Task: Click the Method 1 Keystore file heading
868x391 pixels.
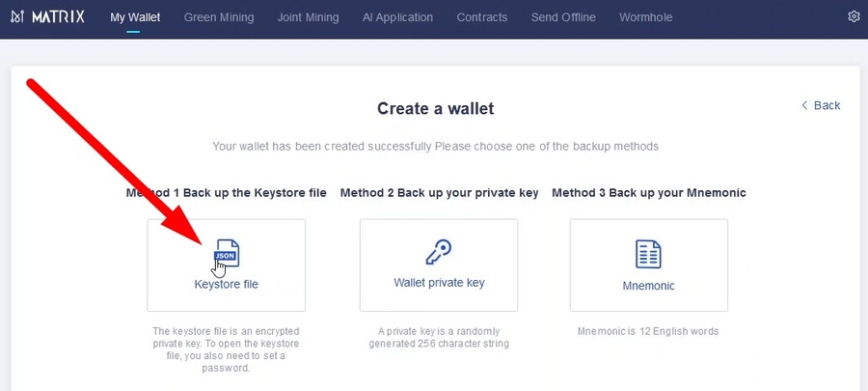Action: 226,193
